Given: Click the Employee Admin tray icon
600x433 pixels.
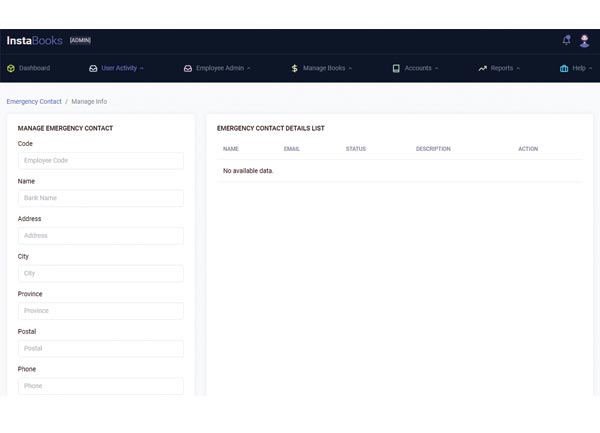Looking at the screenshot, I should coord(187,69).
